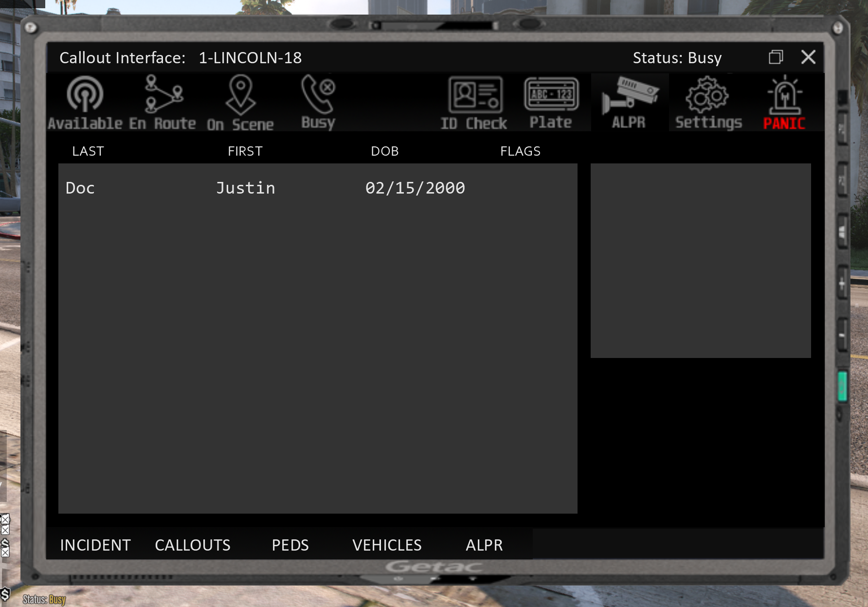868x607 pixels.
Task: Click the LAST column header
Action: pos(88,151)
